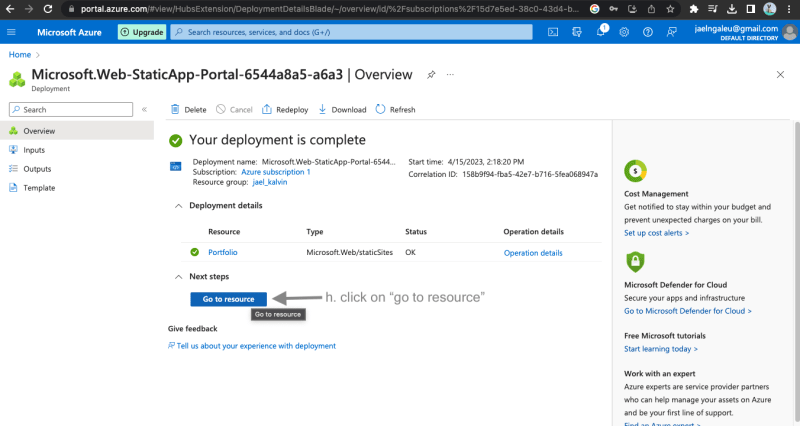Open the Help question mark icon

click(x=647, y=32)
